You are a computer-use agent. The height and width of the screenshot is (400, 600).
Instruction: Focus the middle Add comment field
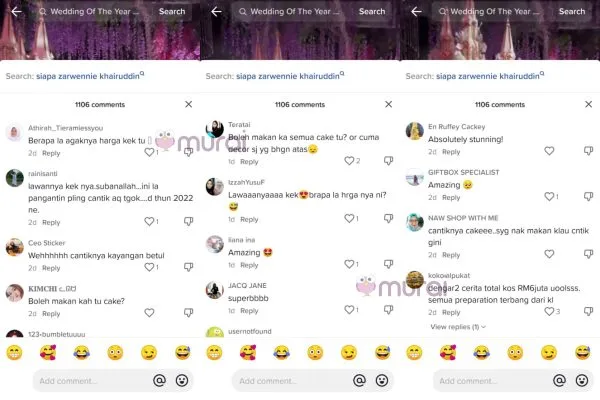pos(291,381)
